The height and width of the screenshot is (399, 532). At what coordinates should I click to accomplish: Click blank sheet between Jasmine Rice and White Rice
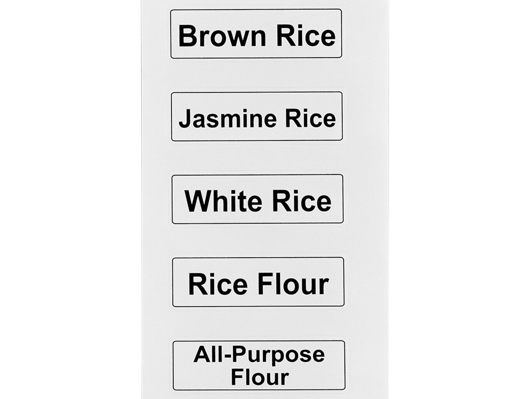coord(257,158)
